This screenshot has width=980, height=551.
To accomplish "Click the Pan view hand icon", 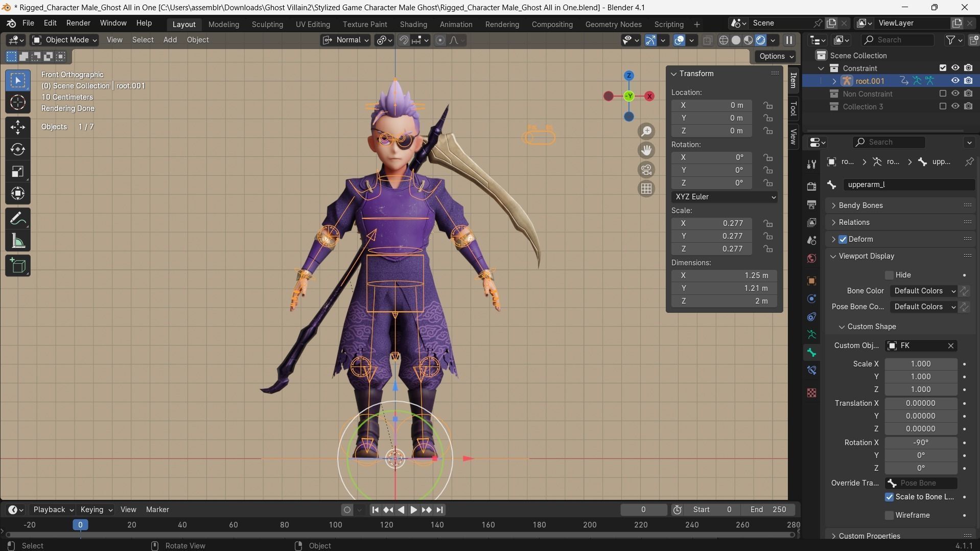I will coord(646,150).
